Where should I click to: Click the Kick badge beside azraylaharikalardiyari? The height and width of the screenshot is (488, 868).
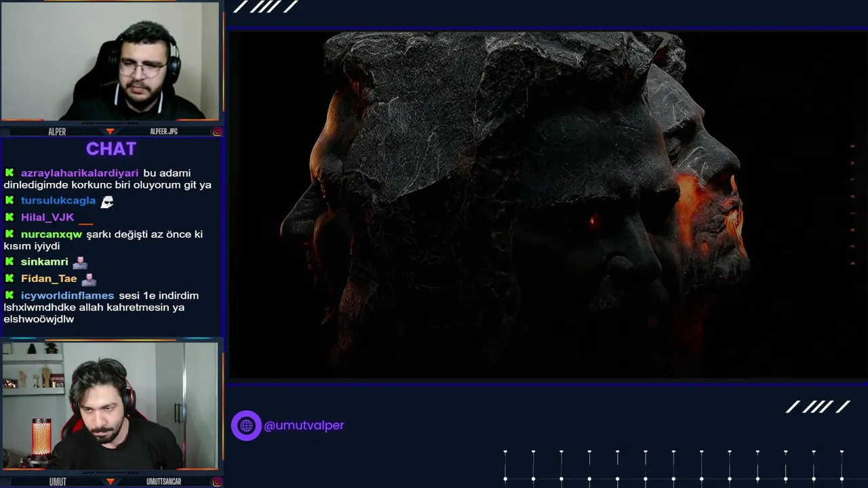(x=9, y=173)
